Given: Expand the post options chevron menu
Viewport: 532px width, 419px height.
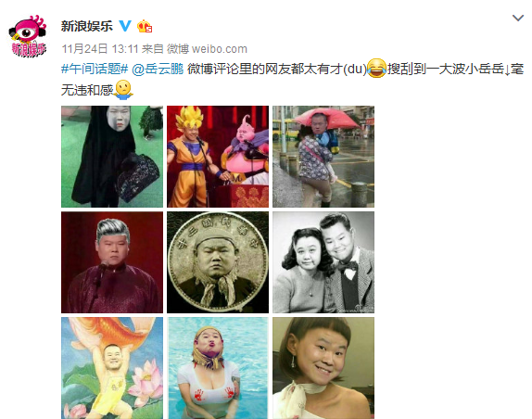Looking at the screenshot, I should (x=518, y=18).
